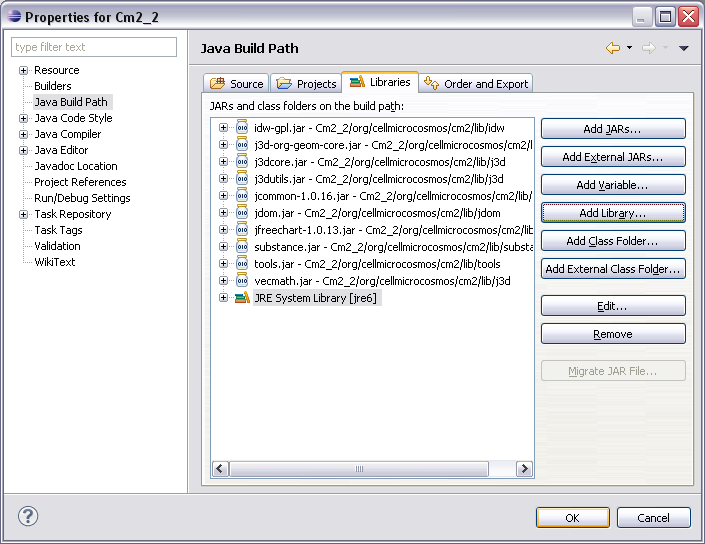This screenshot has height=544, width=705.
Task: Switch to the Projects tab
Action: pos(306,84)
